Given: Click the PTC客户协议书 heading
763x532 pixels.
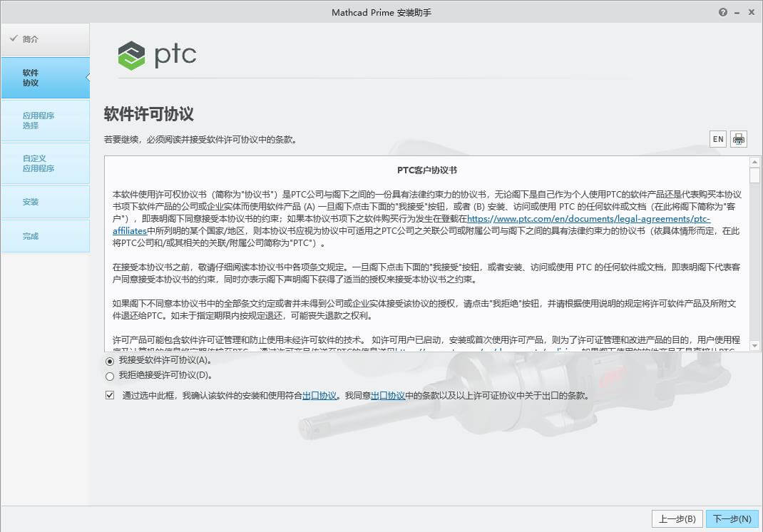Looking at the screenshot, I should coord(426,170).
